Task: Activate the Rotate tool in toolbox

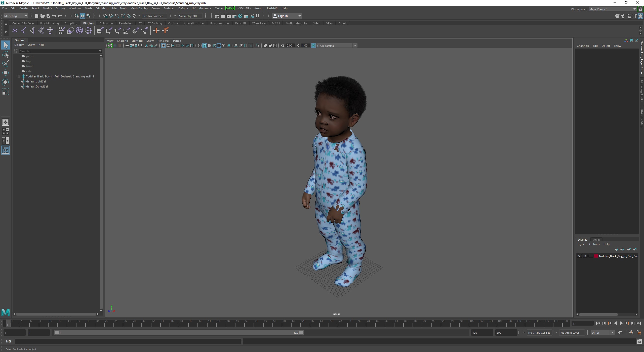Action: click(x=6, y=82)
